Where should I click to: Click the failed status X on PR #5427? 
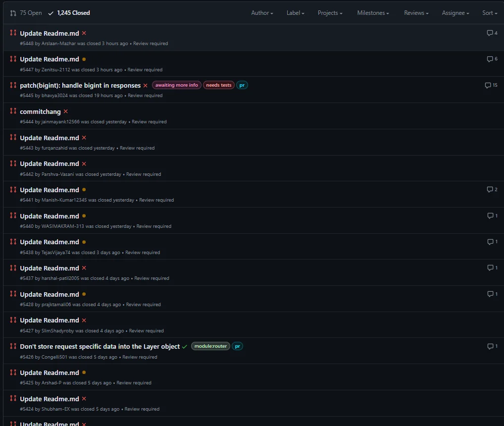click(84, 320)
